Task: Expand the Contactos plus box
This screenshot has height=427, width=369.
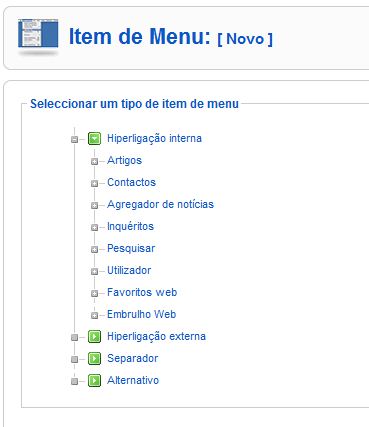Action: (94, 184)
